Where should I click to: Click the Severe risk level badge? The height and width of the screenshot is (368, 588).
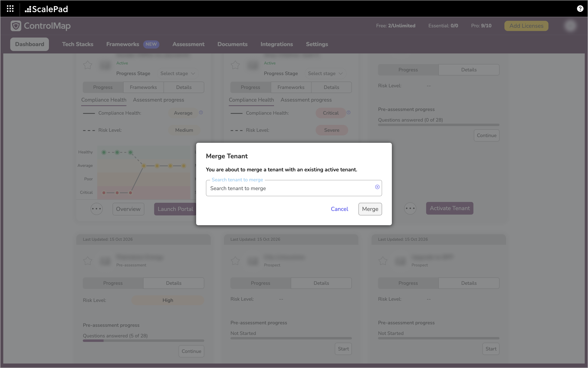coord(332,130)
